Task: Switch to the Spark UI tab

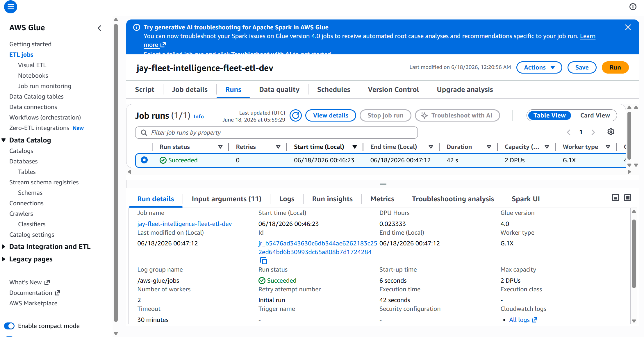Action: pos(526,199)
